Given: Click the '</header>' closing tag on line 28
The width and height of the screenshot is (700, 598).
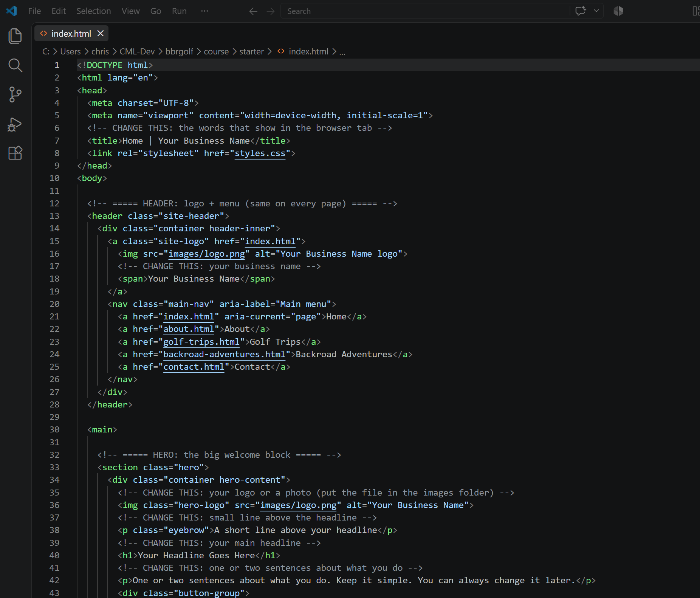Looking at the screenshot, I should [x=110, y=404].
